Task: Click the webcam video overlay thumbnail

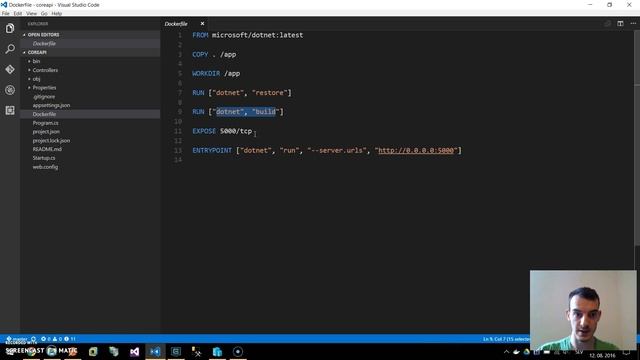Action: coord(583,310)
